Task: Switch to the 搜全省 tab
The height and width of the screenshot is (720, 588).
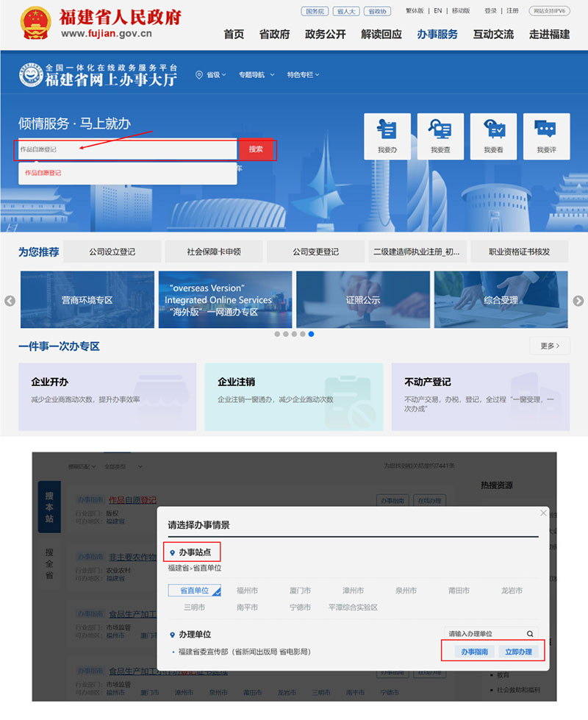Action: point(49,563)
